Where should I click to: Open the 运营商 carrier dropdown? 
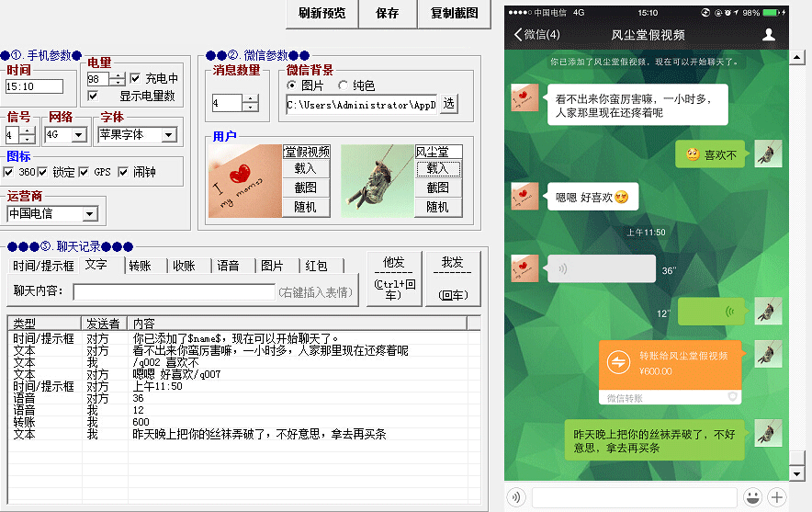[x=89, y=214]
